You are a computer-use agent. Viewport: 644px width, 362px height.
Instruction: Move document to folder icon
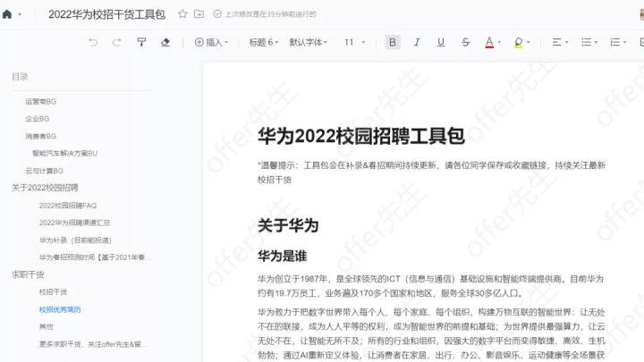tap(199, 14)
